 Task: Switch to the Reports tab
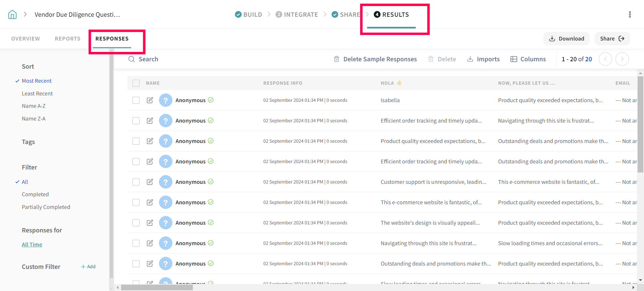(68, 39)
